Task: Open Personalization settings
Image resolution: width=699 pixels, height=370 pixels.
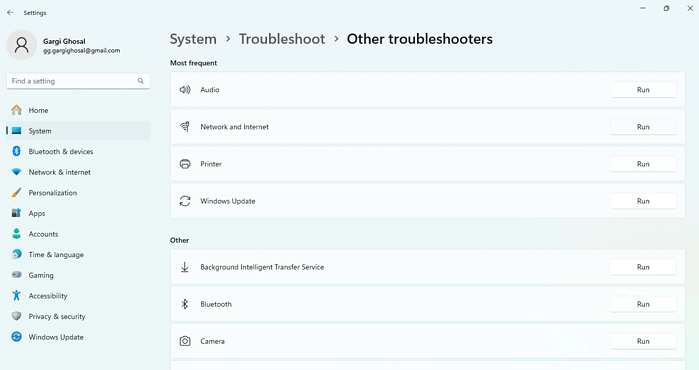Action: pyautogui.click(x=78, y=193)
